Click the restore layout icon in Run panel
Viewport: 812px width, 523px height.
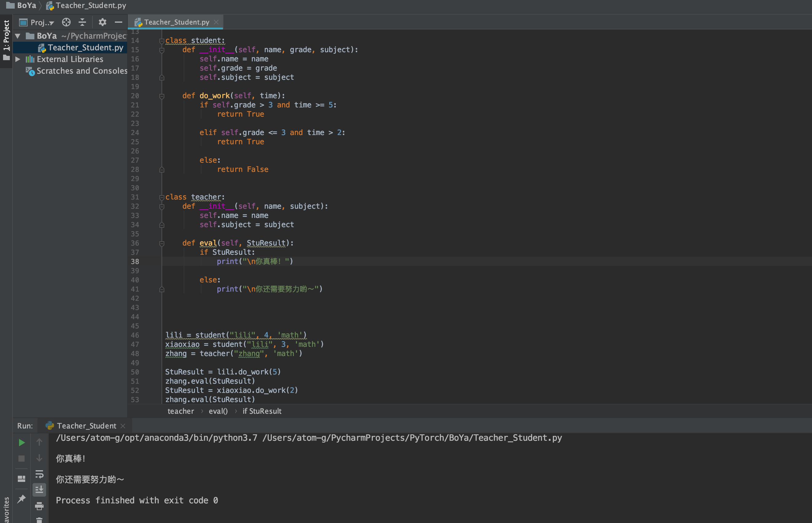click(x=21, y=479)
